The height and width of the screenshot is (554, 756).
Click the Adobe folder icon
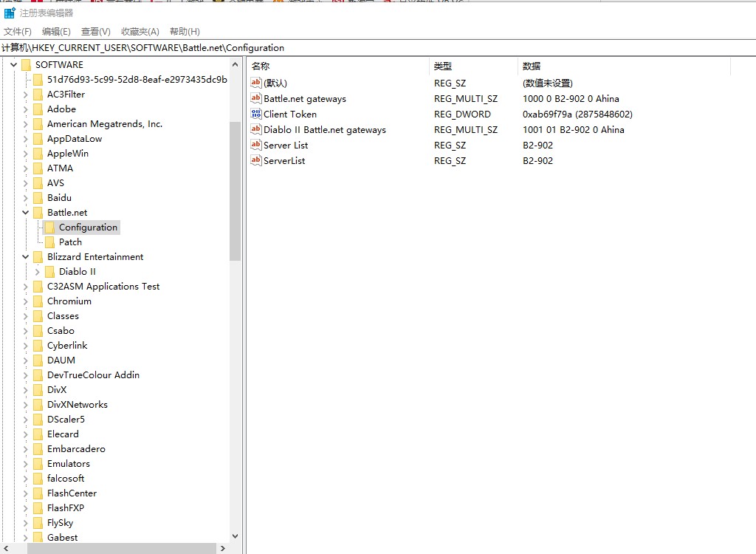click(38, 109)
